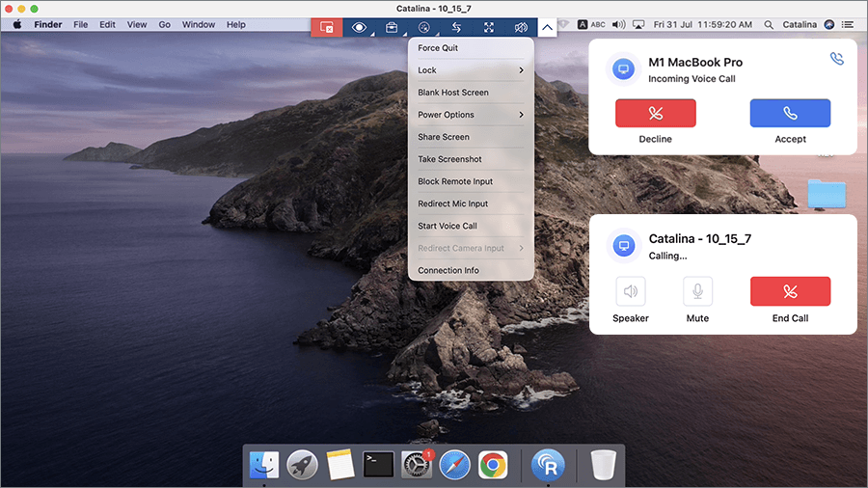Open the Apple menu
868x488 pixels.
point(17,24)
